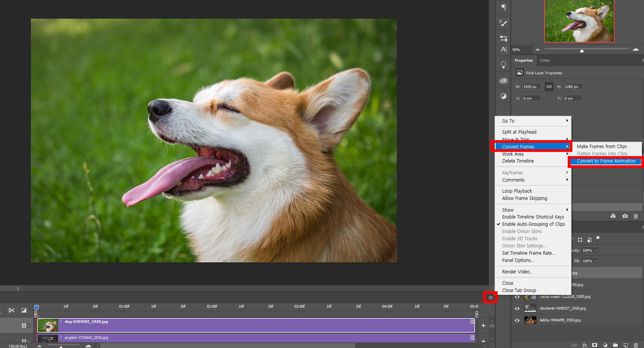Click the W width input field

[531, 87]
